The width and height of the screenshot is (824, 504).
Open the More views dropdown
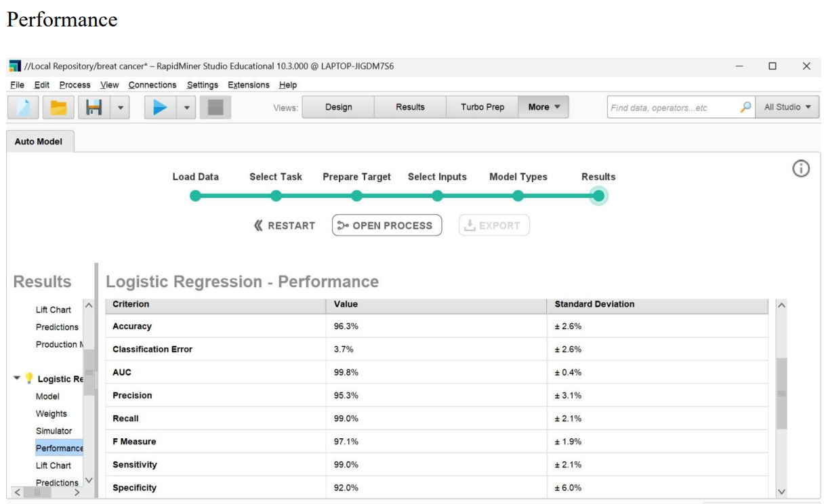[x=543, y=107]
